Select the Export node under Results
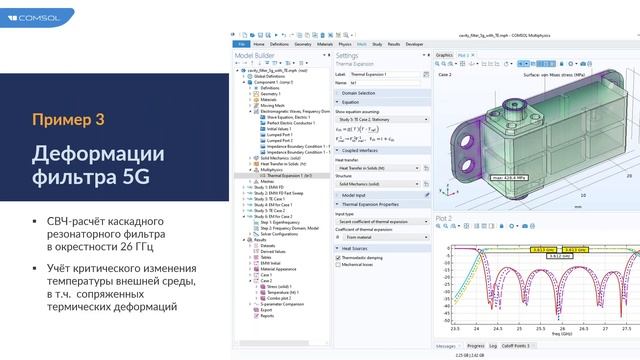Viewport: 640px width, 360px height. click(x=266, y=310)
